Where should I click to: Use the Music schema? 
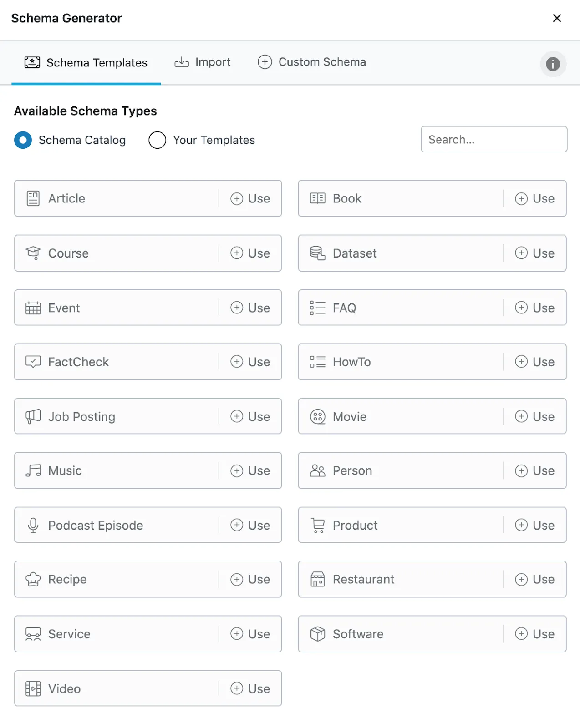(250, 470)
